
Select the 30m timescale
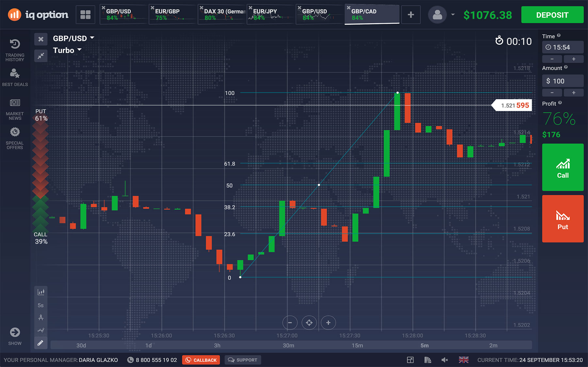click(x=288, y=345)
